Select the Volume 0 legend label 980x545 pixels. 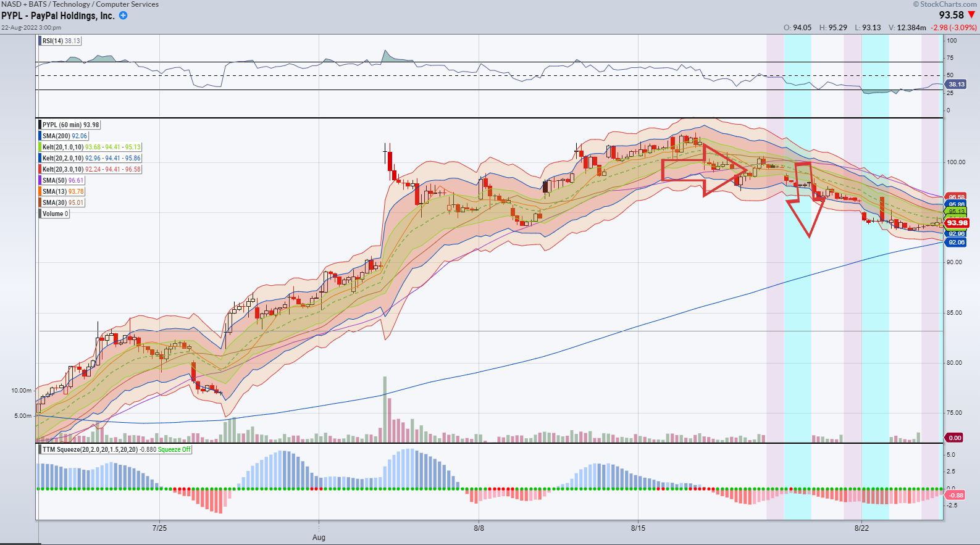pos(56,214)
